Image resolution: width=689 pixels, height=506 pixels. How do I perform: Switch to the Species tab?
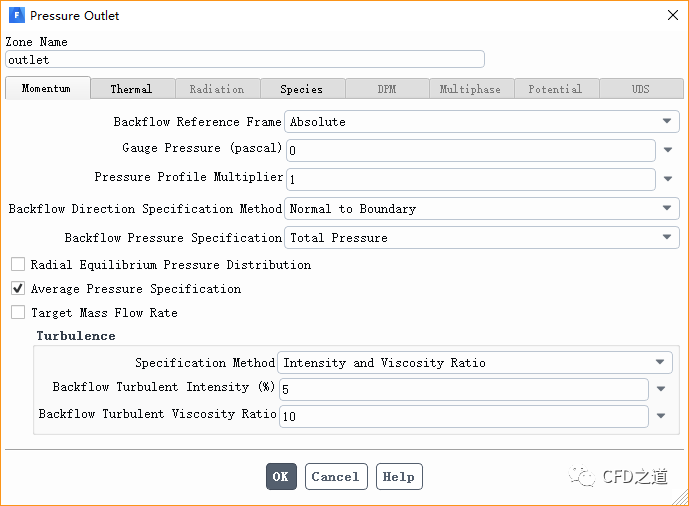click(302, 89)
